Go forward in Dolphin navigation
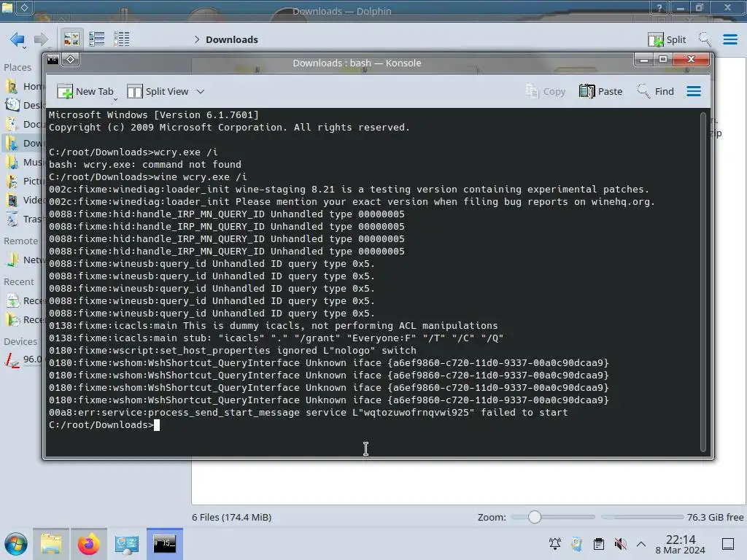The height and width of the screenshot is (560, 747). [x=42, y=39]
